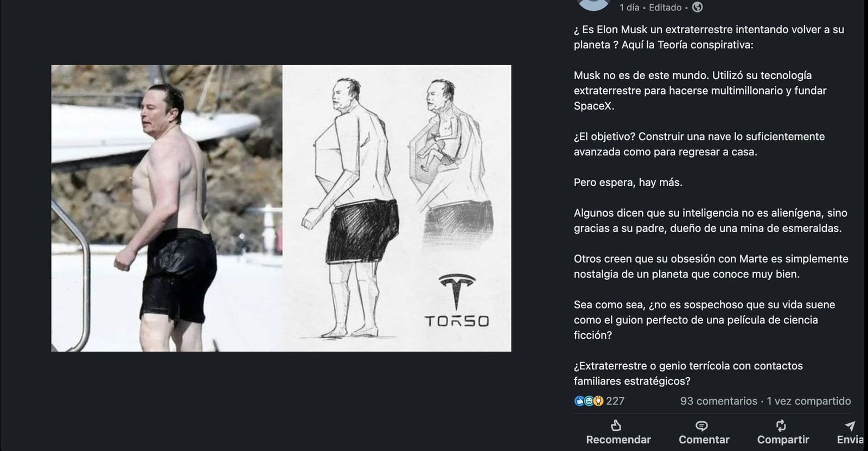Click the Compartir repost arrows icon
Viewport: 868px width, 451px height.
(x=781, y=425)
